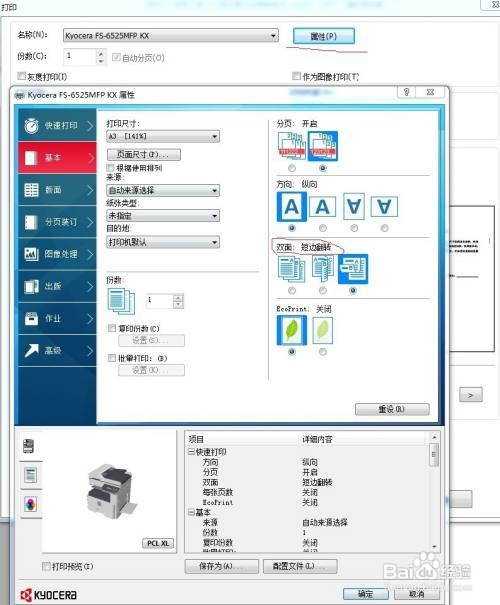Click the 份数 copies field in properties dialog
Image resolution: width=500 pixels, height=605 pixels.
tap(159, 301)
